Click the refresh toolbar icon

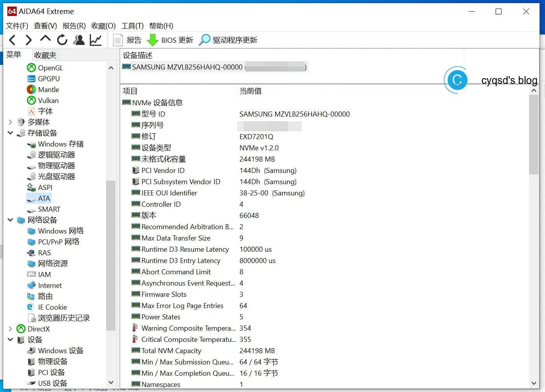click(x=62, y=40)
